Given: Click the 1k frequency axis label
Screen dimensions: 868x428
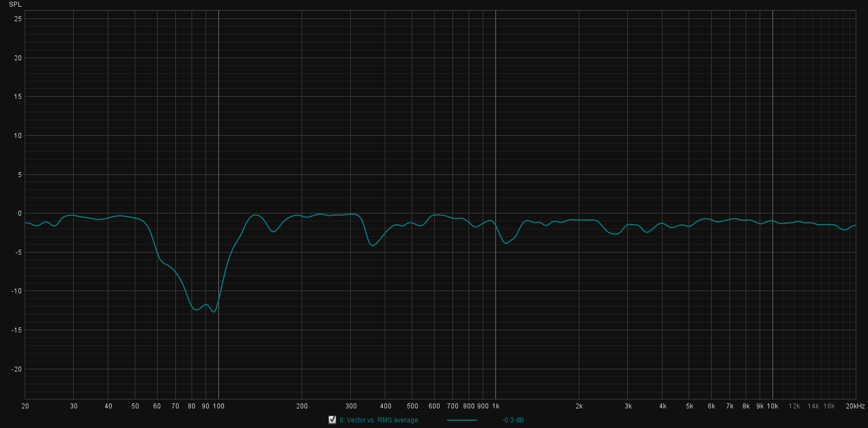Looking at the screenshot, I should [495, 406].
